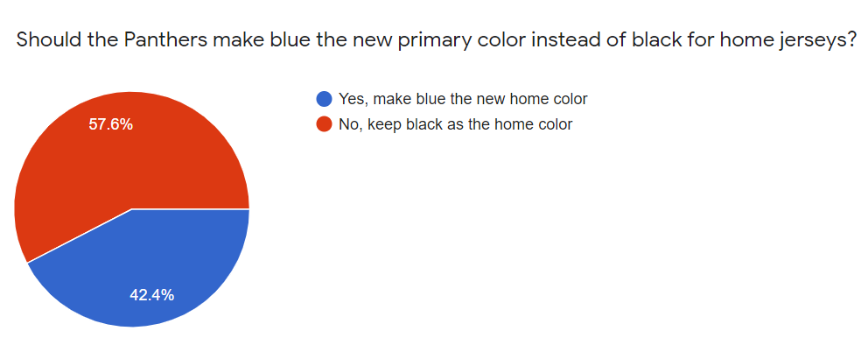Click the red legend circle for No
The height and width of the screenshot is (345, 868).
coord(324,124)
